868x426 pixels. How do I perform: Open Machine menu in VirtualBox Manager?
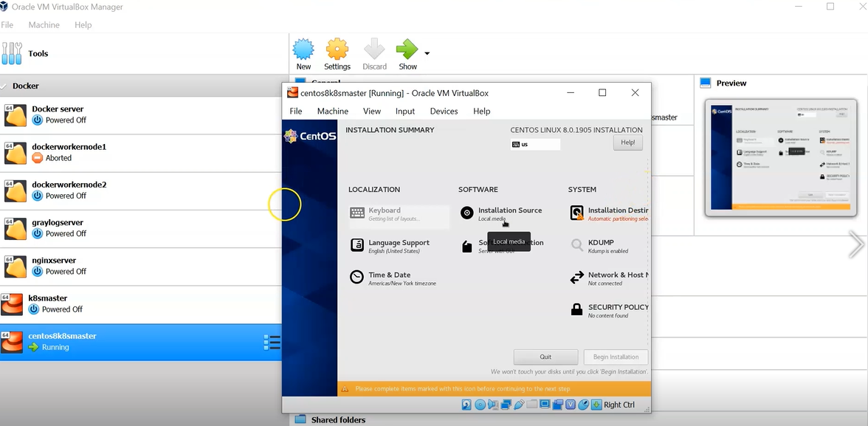[x=44, y=25]
